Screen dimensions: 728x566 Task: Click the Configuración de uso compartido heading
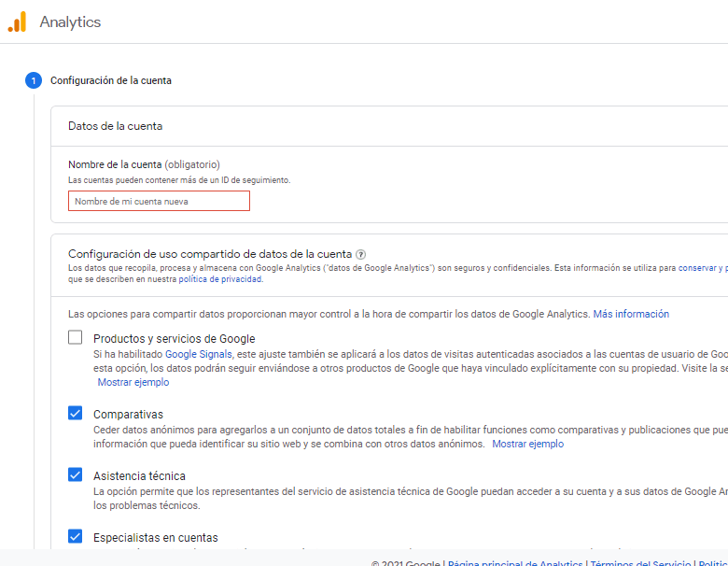click(x=210, y=254)
